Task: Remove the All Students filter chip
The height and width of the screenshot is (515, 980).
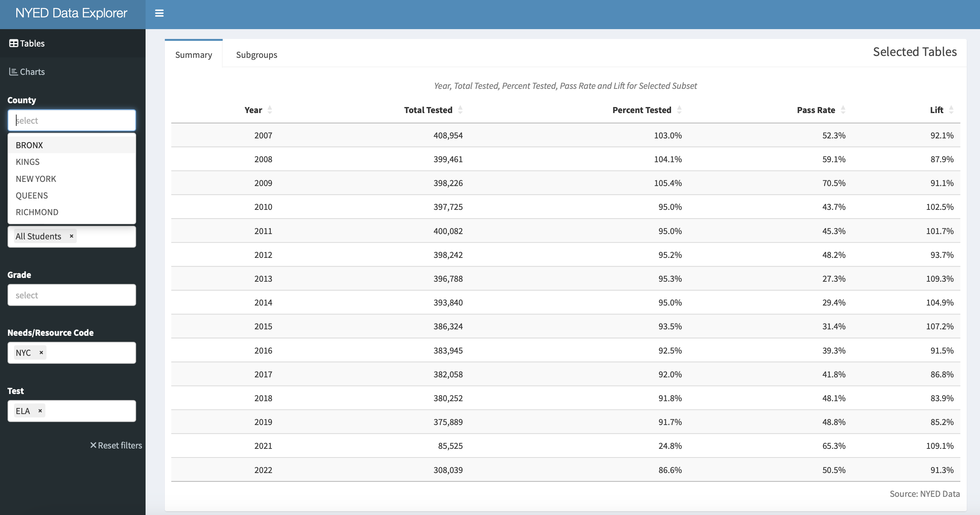Action: pyautogui.click(x=71, y=236)
